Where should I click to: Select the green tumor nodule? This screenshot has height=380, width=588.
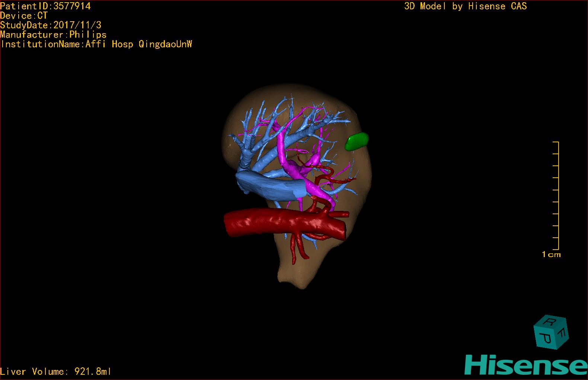[x=357, y=142]
